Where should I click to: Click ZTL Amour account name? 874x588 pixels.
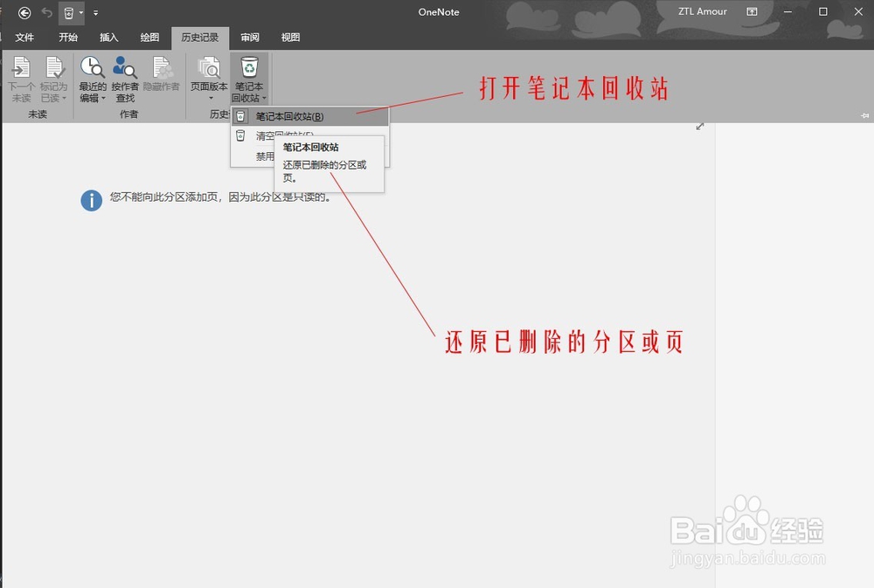703,11
